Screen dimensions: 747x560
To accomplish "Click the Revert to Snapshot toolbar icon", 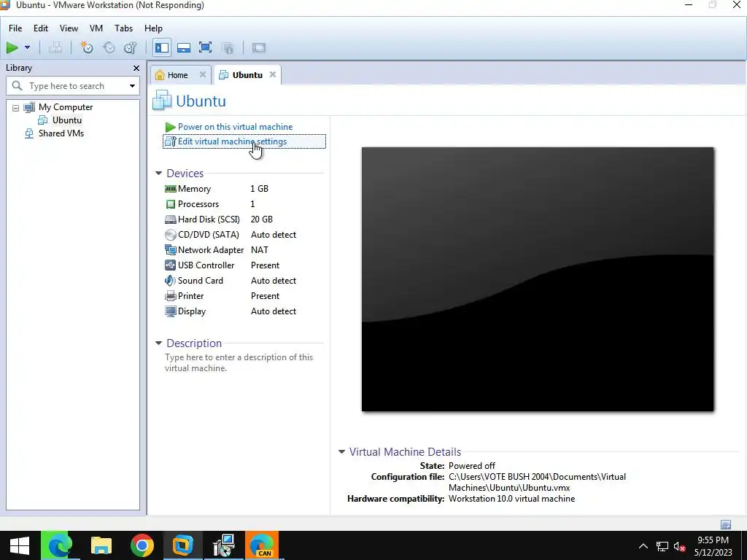I will point(109,47).
